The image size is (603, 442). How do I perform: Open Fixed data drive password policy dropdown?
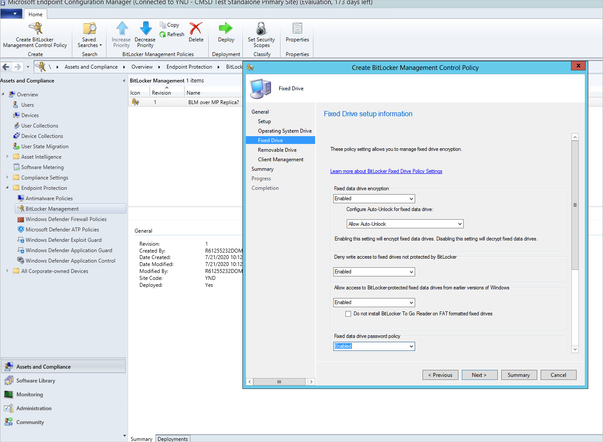click(374, 346)
